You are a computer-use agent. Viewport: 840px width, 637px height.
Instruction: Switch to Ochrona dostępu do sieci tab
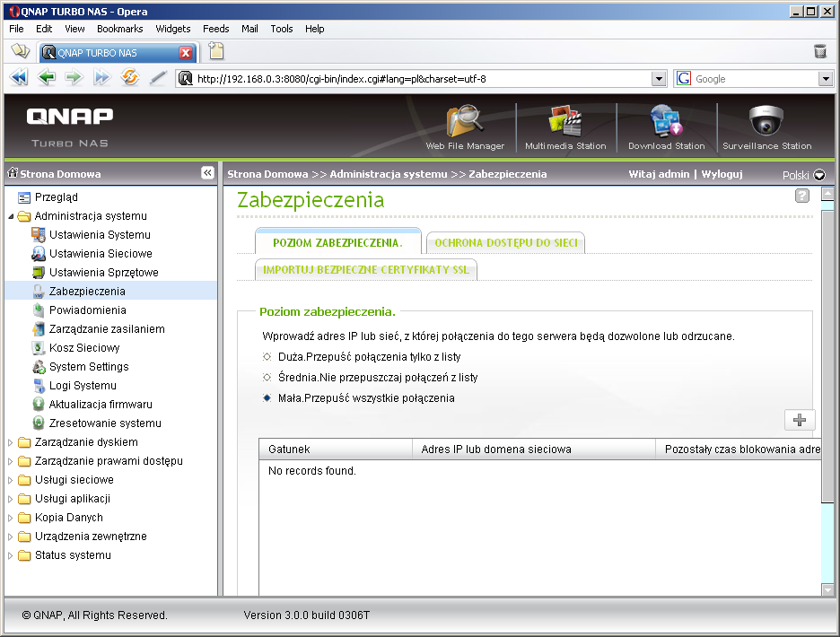[x=506, y=243]
